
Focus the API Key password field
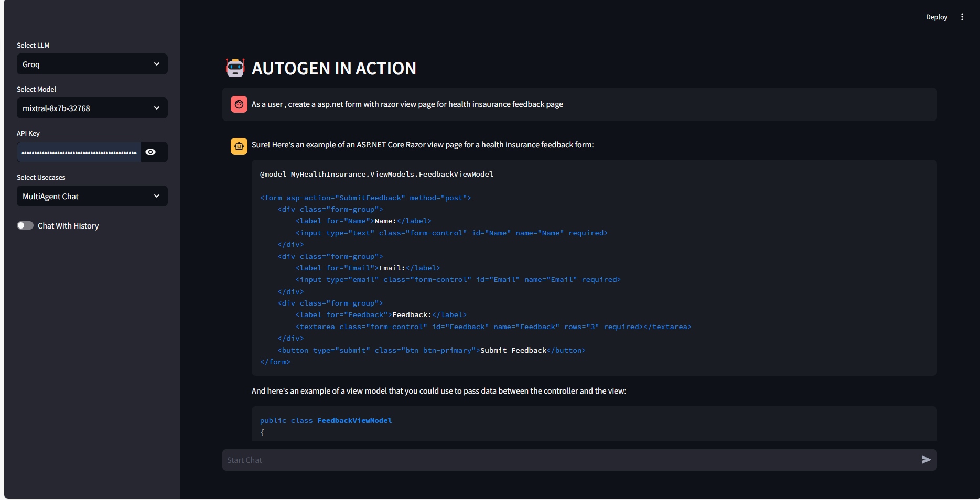click(79, 152)
